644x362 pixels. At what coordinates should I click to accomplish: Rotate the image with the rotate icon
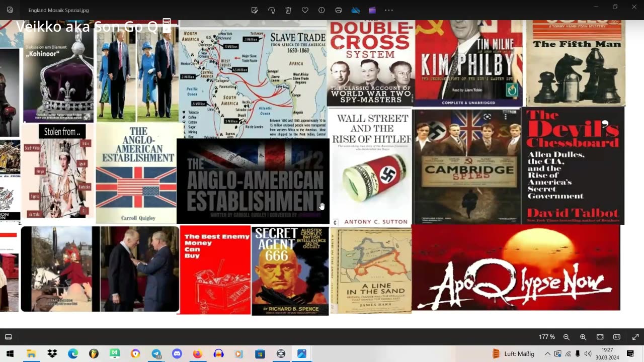coord(272,10)
